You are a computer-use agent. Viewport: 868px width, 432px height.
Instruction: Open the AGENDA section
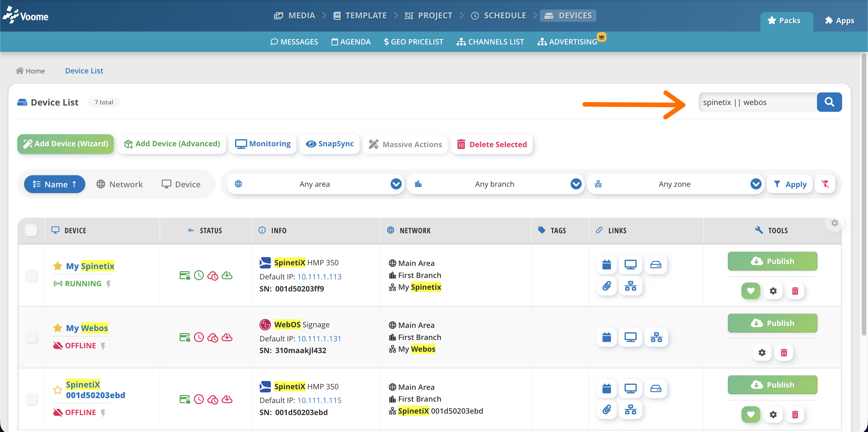(351, 42)
